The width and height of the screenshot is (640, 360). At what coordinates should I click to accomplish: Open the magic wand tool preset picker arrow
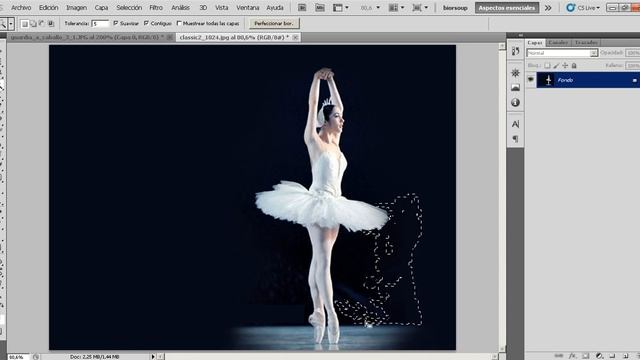pyautogui.click(x=11, y=24)
